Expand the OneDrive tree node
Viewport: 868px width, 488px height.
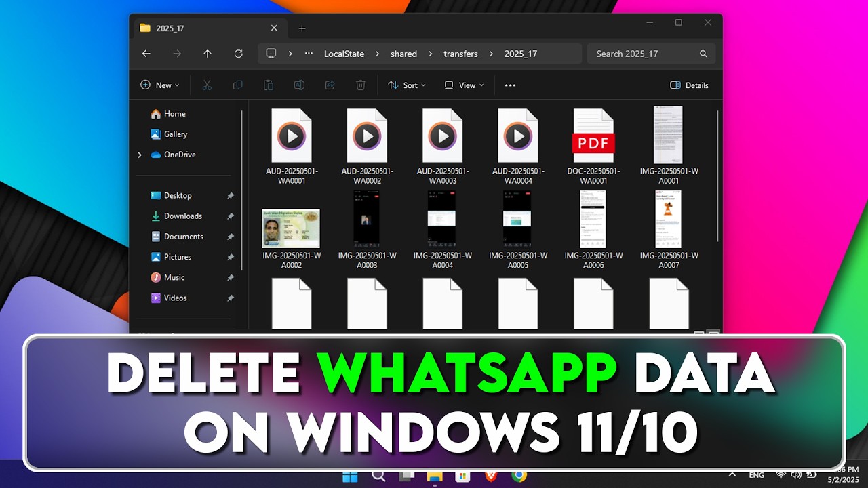pos(140,155)
